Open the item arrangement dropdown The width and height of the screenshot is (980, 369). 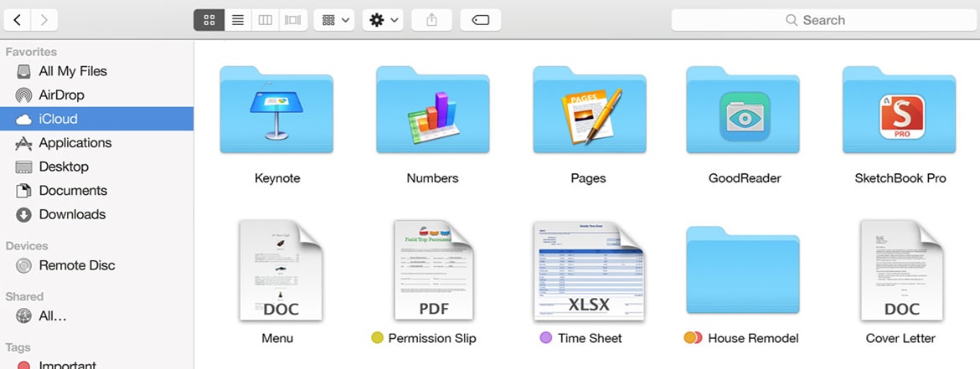coord(334,20)
